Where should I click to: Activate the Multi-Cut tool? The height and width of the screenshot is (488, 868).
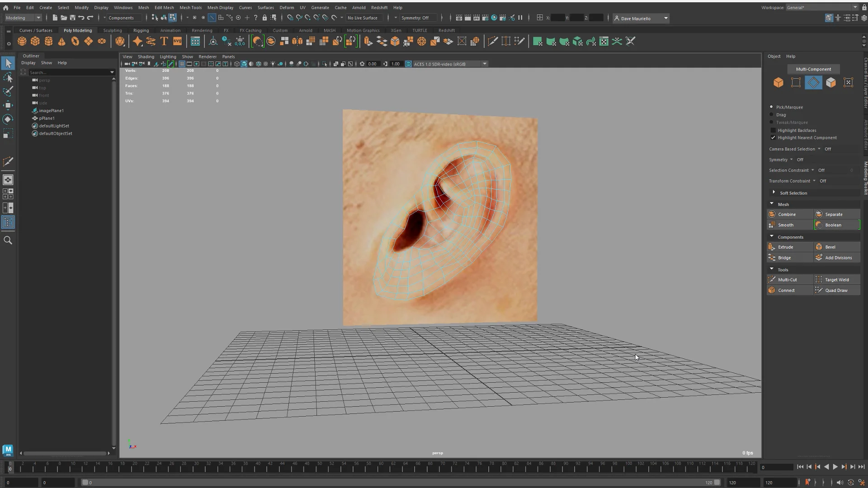(x=787, y=279)
